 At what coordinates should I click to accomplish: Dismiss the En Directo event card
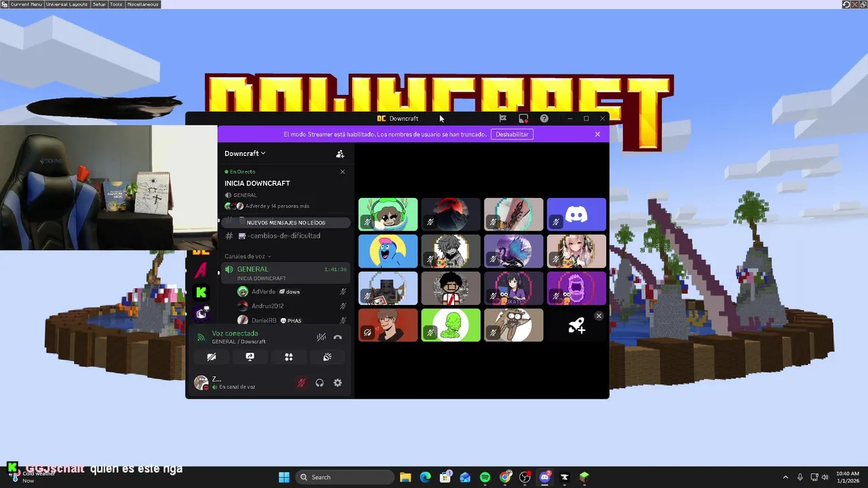pyautogui.click(x=342, y=172)
